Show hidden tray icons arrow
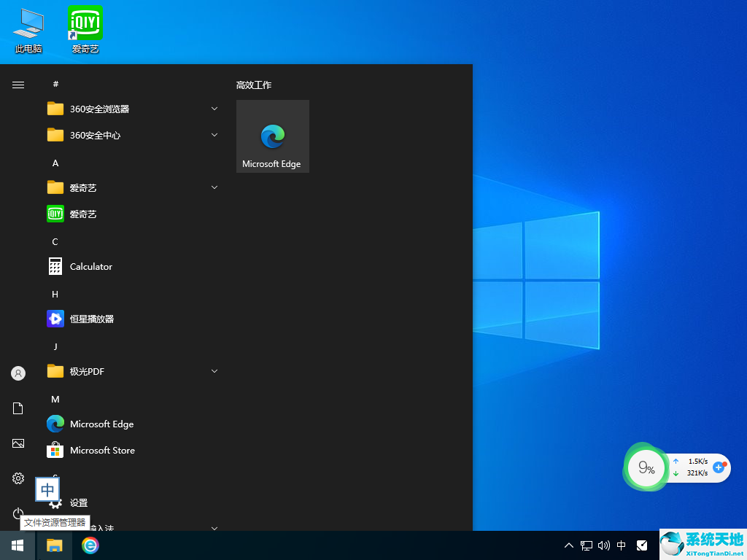747x560 pixels. point(569,545)
